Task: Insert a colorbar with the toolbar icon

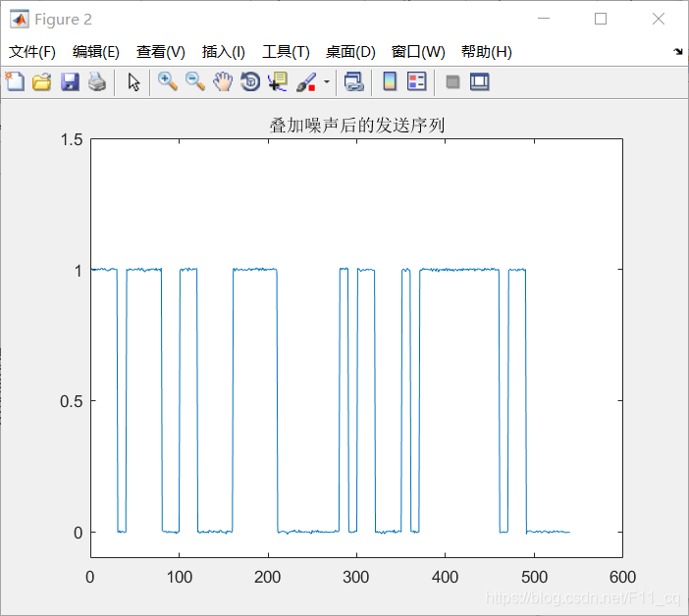Action: pos(390,81)
